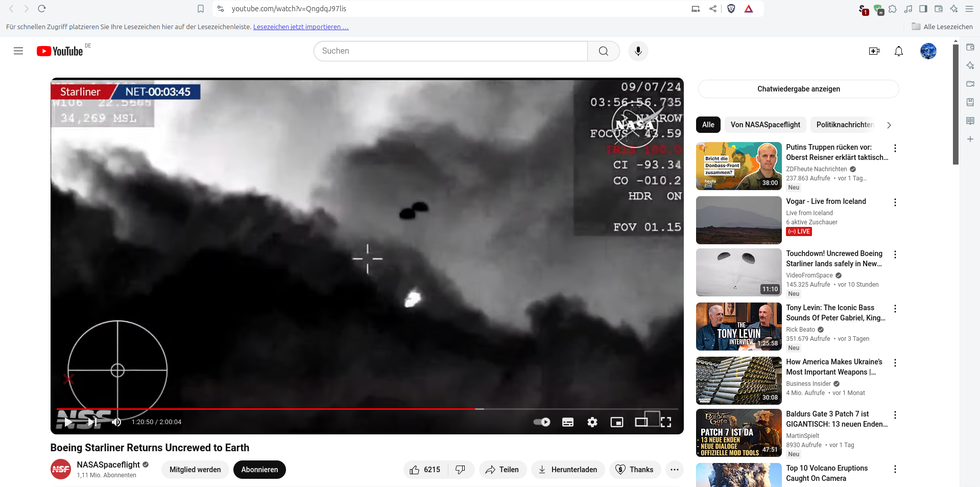Open player settings gear

coord(592,422)
